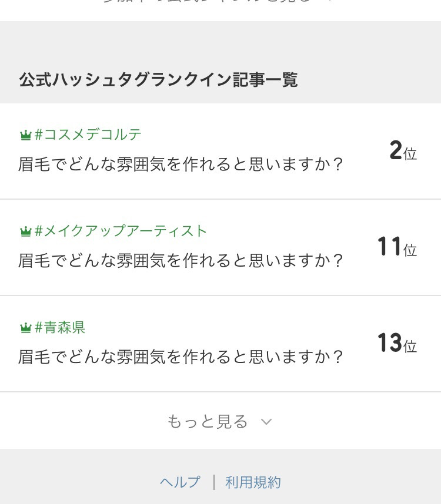Click crown icon beside #メイクアップアーティスト

coord(25,231)
